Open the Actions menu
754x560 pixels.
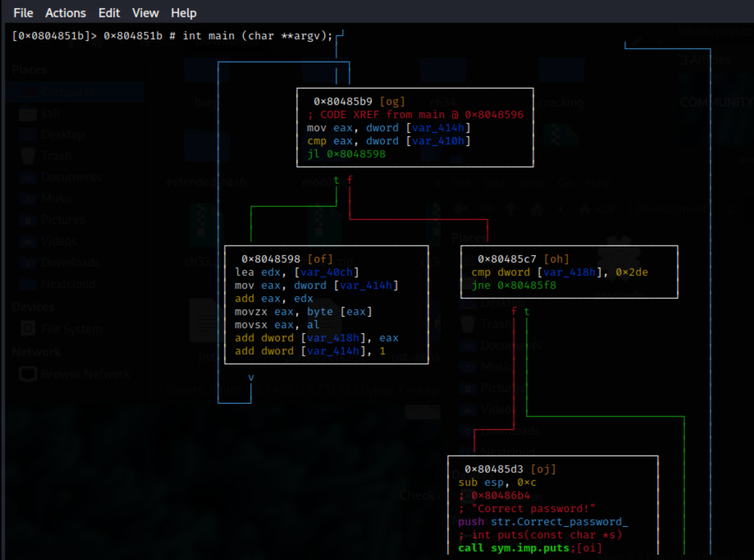tap(65, 13)
